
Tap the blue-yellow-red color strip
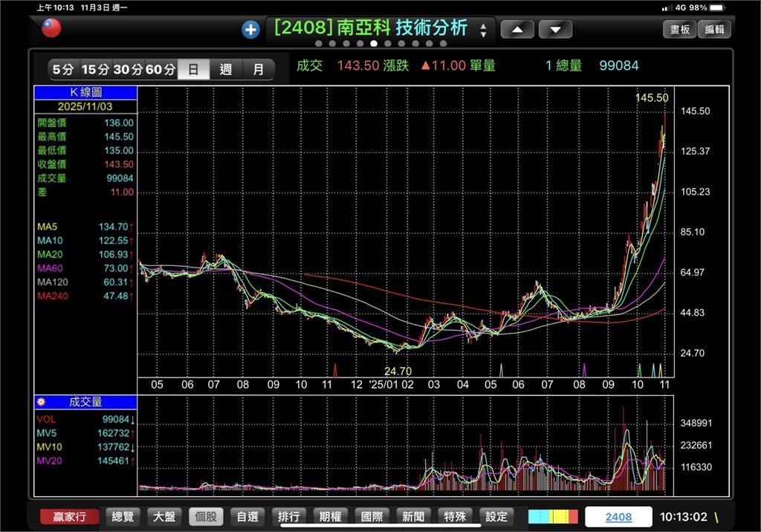553,517
